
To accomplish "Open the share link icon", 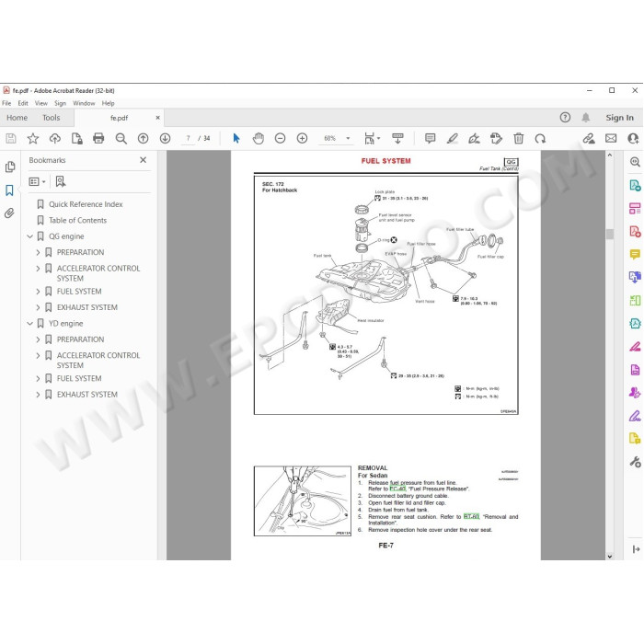I will (x=589, y=138).
